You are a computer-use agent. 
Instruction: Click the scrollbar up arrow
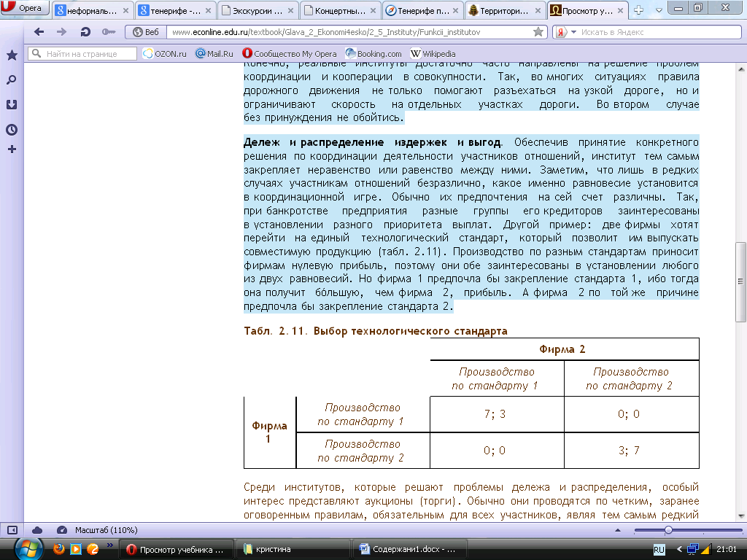pos(741,69)
